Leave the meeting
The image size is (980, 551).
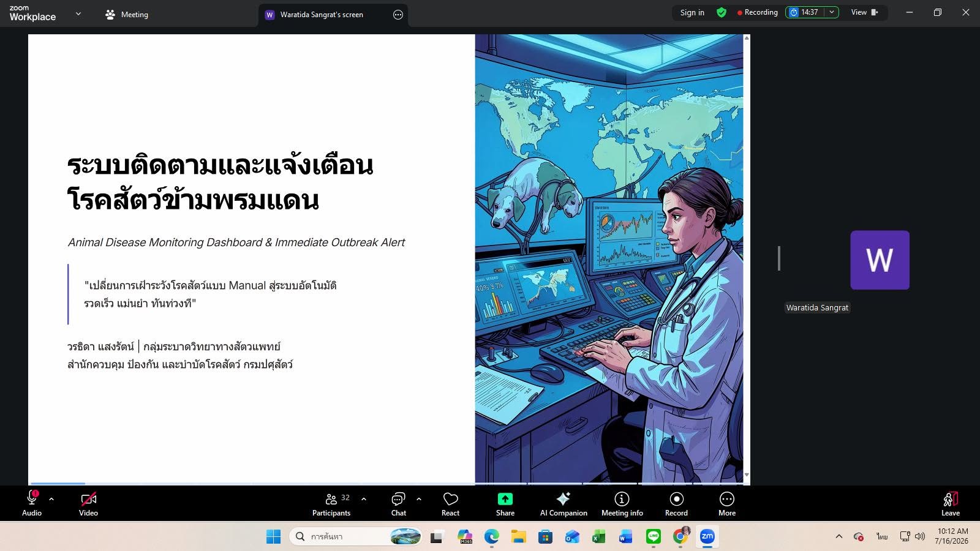[x=951, y=504]
